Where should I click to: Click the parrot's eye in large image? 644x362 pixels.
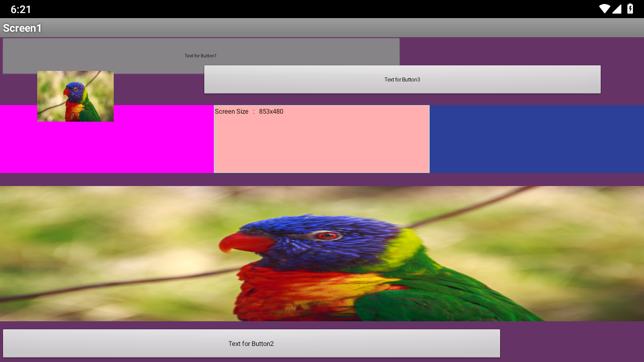coord(328,235)
